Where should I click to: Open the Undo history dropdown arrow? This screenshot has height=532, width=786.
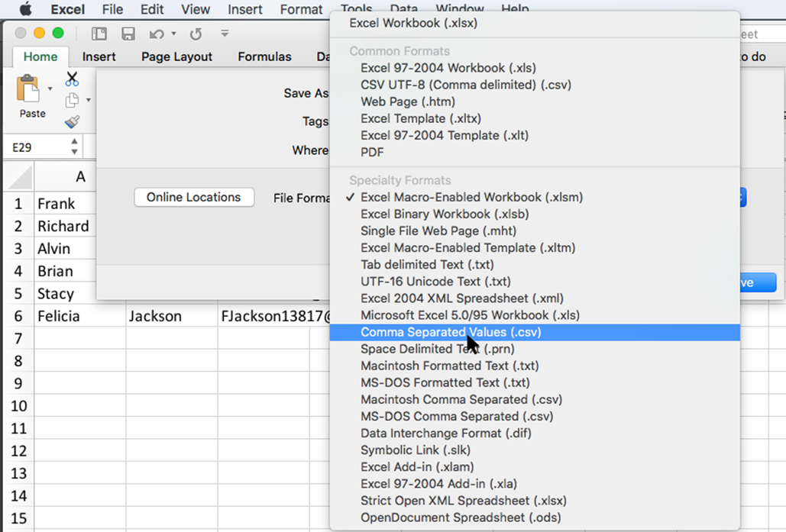coord(173,34)
